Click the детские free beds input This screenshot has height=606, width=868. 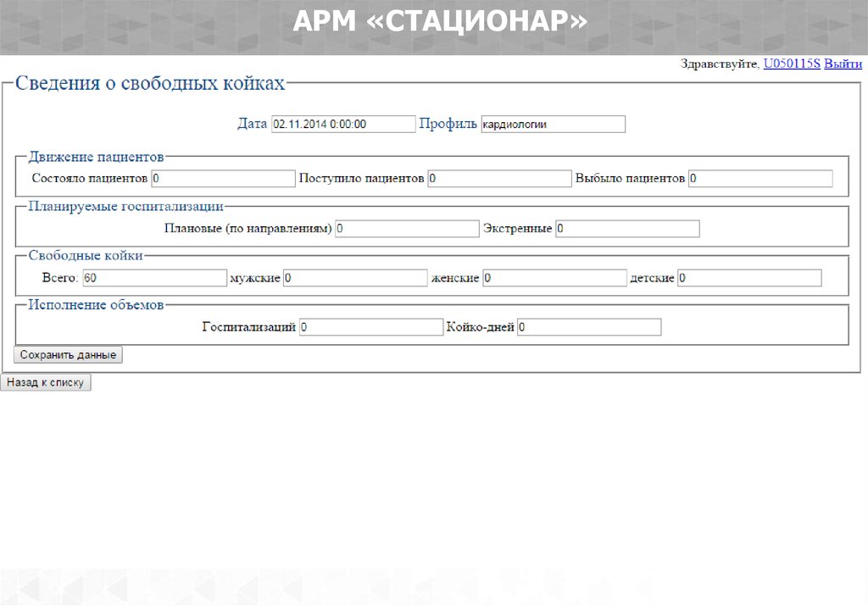tap(749, 278)
